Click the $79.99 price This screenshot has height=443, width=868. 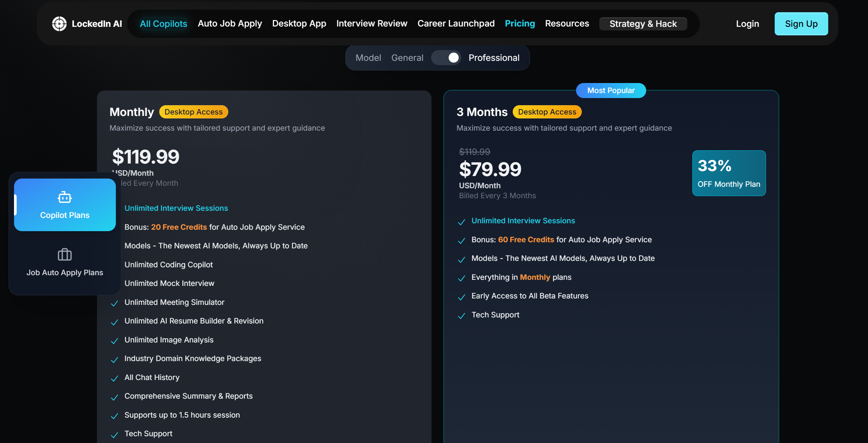coord(490,169)
